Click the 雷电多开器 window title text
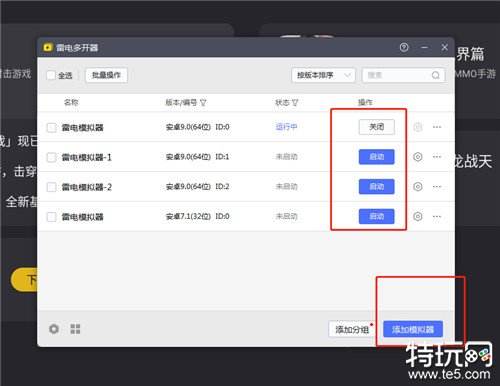Image resolution: width=500 pixels, height=386 pixels. pos(77,48)
